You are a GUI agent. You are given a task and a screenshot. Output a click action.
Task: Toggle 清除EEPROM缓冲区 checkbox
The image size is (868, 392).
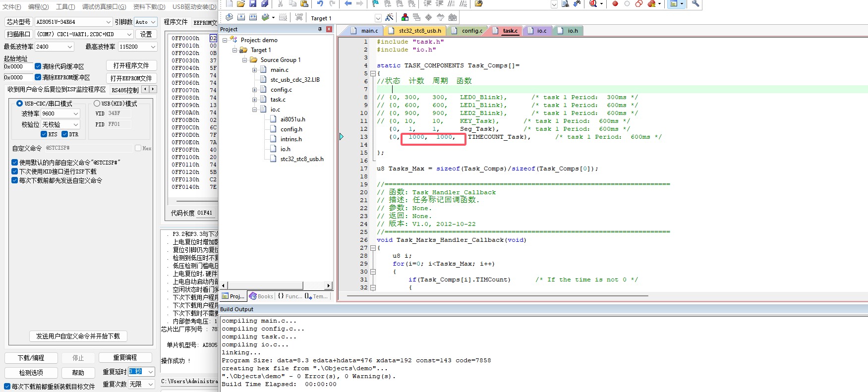(x=38, y=77)
